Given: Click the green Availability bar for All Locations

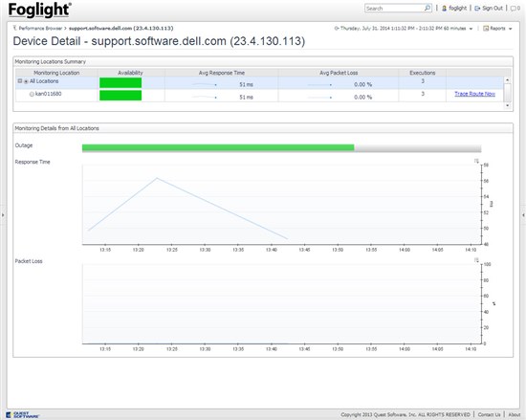Looking at the screenshot, I should (x=121, y=82).
